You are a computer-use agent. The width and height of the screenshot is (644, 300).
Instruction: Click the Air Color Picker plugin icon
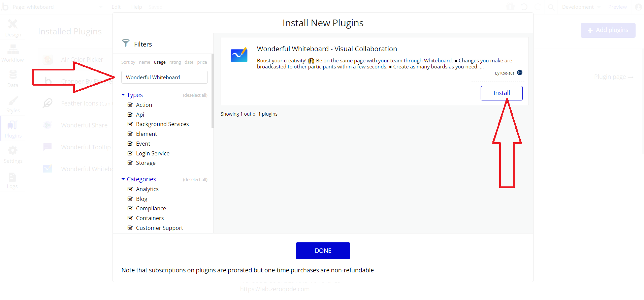tap(48, 60)
